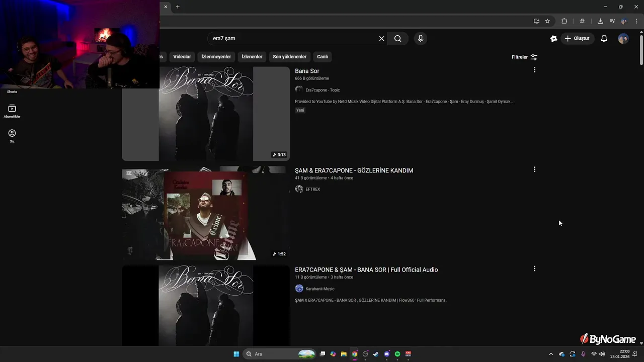Open Abonelikler in the sidebar

click(12, 112)
